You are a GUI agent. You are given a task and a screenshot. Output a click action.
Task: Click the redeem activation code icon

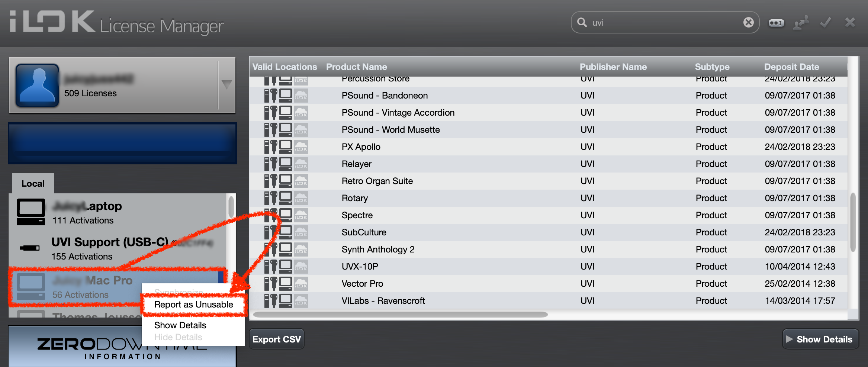point(776,23)
